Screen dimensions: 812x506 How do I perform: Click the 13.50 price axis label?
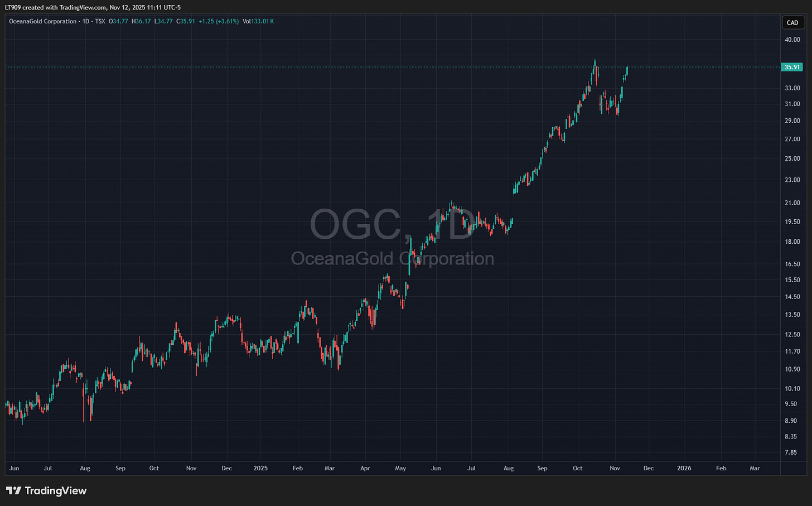click(x=792, y=315)
